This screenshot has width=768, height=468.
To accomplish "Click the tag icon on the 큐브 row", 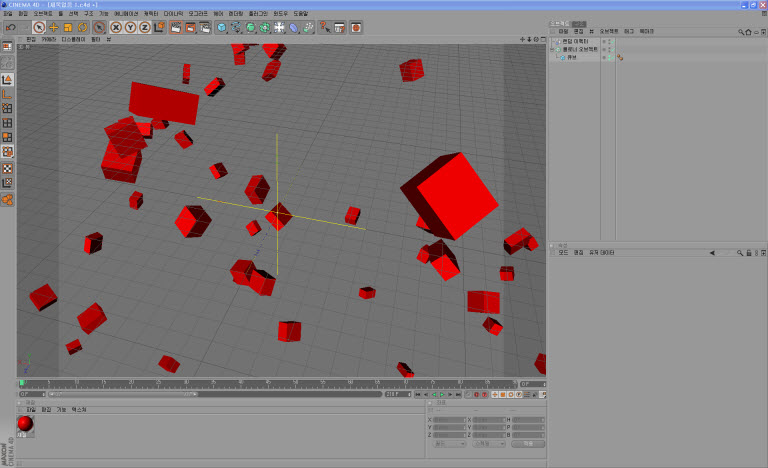I will 620,57.
